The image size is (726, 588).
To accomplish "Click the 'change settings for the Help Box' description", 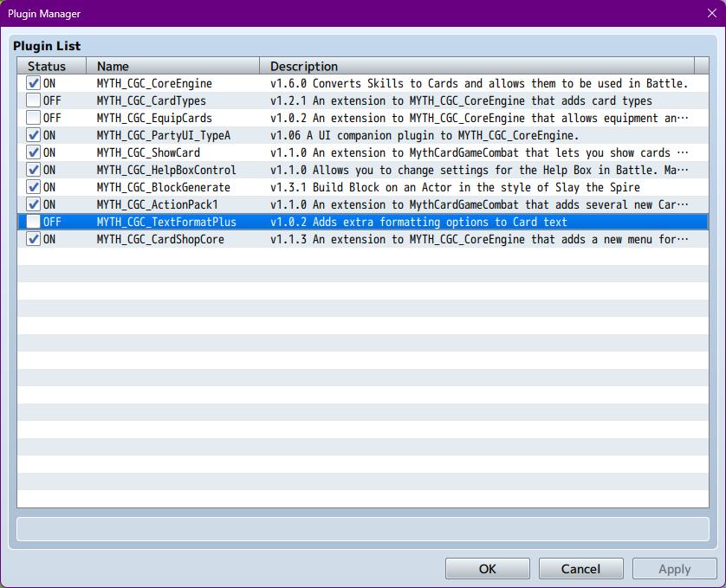I will [479, 170].
